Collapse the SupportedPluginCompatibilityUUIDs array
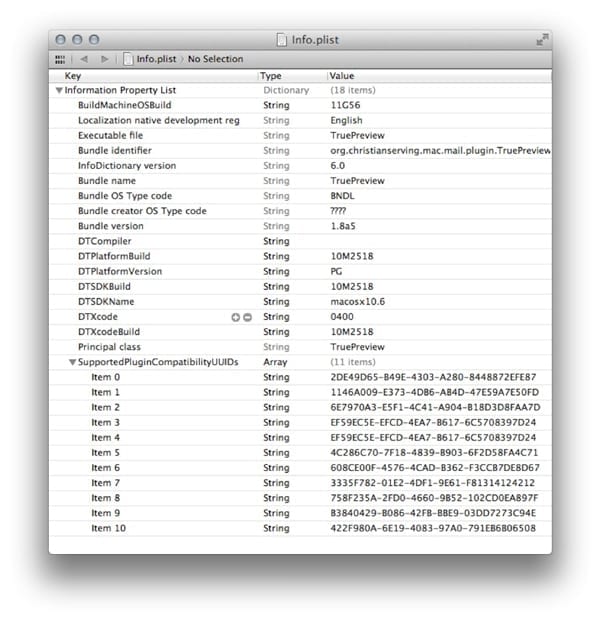600x621 pixels. (72, 362)
